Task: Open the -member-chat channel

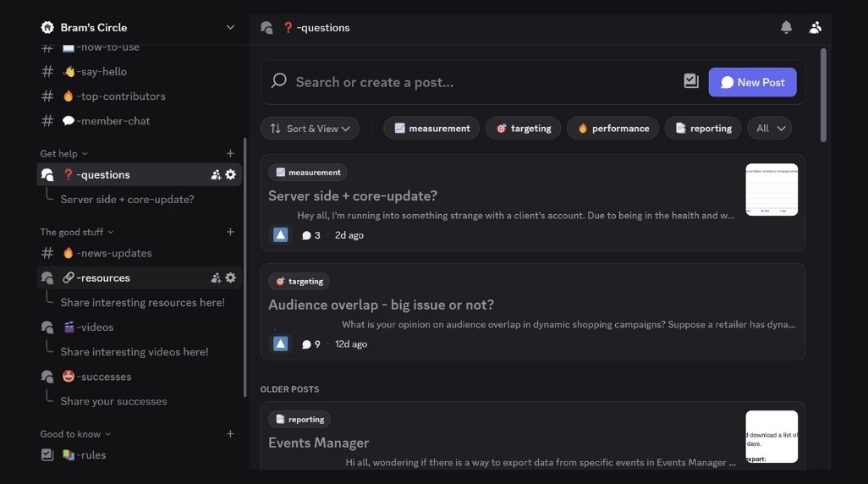Action: coord(139,121)
